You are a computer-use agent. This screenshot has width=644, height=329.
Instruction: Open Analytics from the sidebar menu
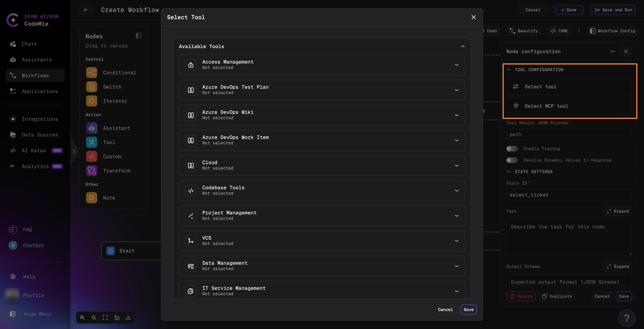(x=35, y=166)
